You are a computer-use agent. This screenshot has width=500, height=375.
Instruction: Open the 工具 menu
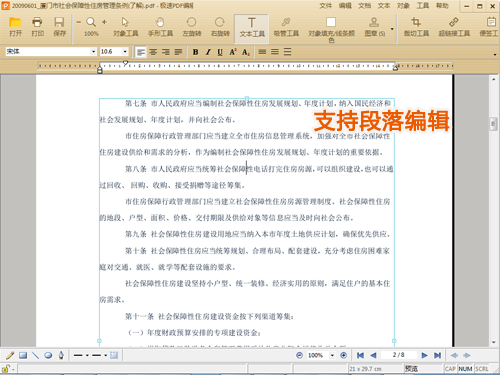(423, 6)
